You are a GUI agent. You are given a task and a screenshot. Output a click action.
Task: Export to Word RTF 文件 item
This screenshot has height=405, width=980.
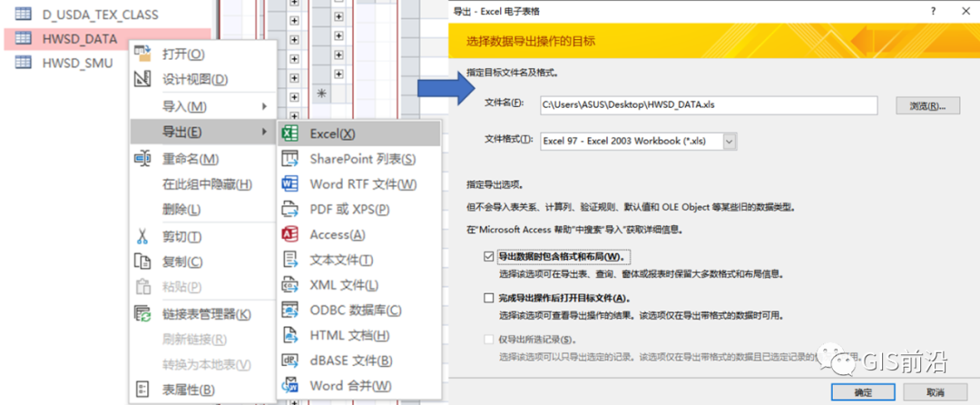click(x=359, y=183)
